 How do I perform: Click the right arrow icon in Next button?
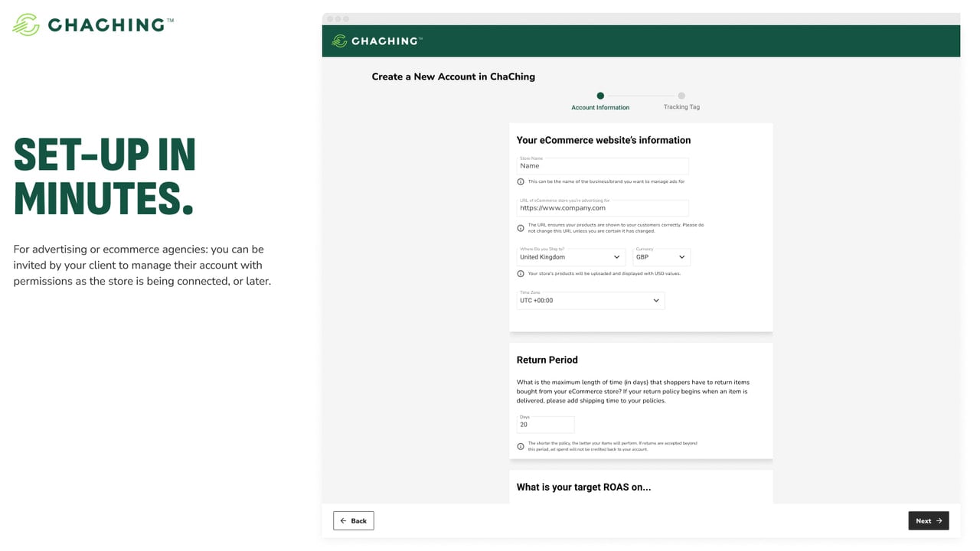(939, 521)
